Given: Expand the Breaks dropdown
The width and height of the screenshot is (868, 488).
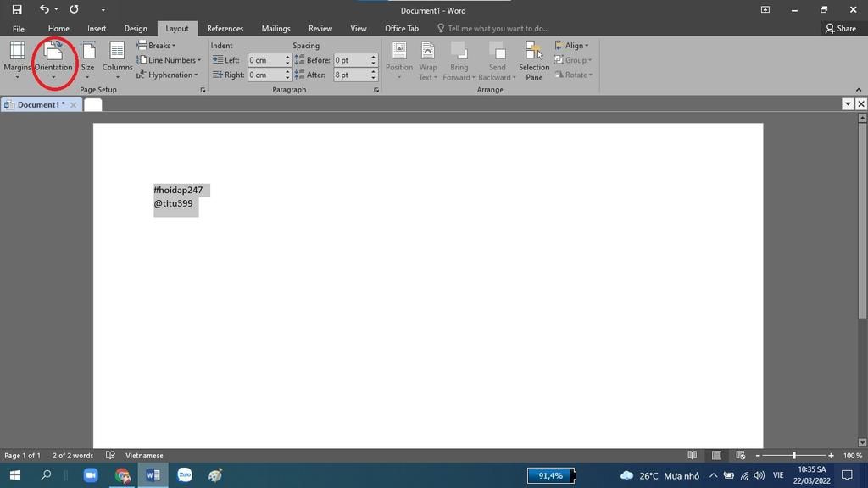Looking at the screenshot, I should click(x=157, y=46).
